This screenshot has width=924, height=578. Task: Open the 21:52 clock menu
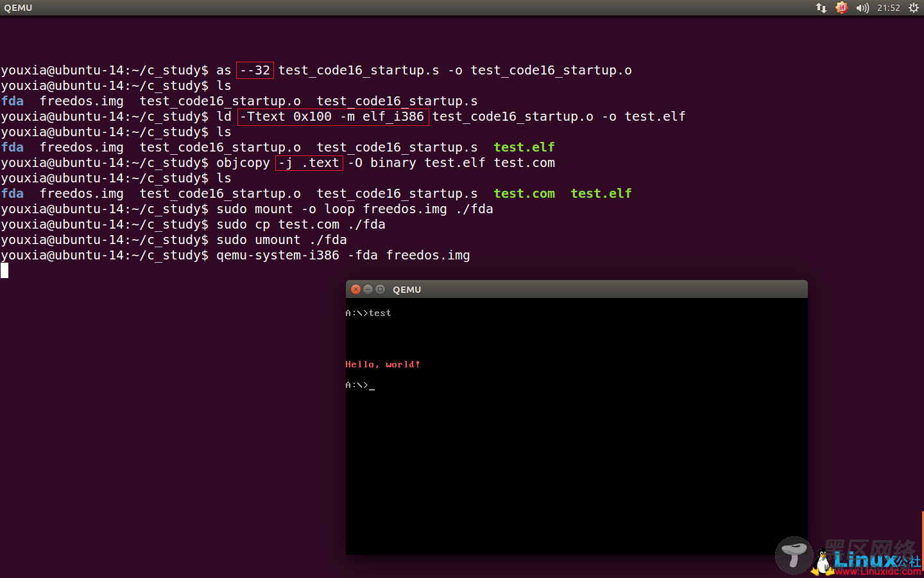(888, 8)
